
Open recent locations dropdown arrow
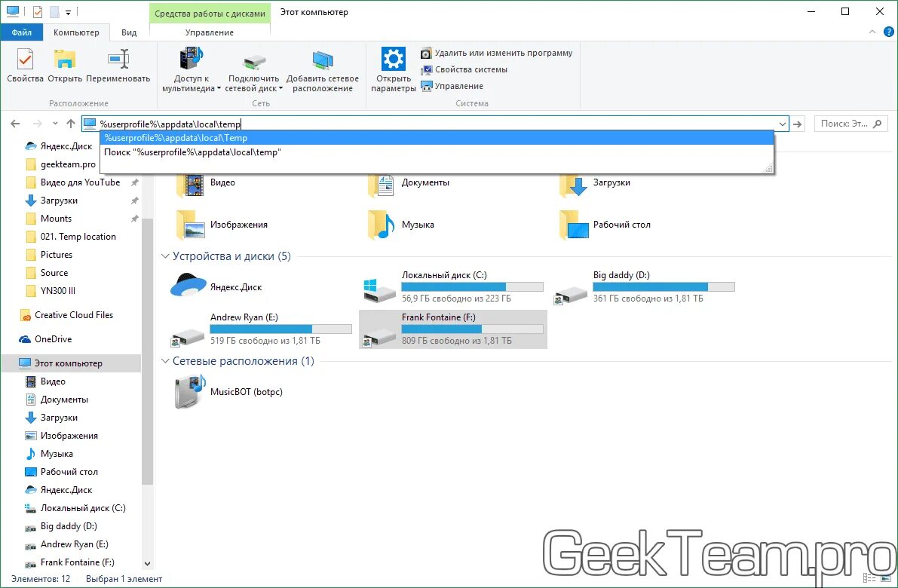[55, 124]
